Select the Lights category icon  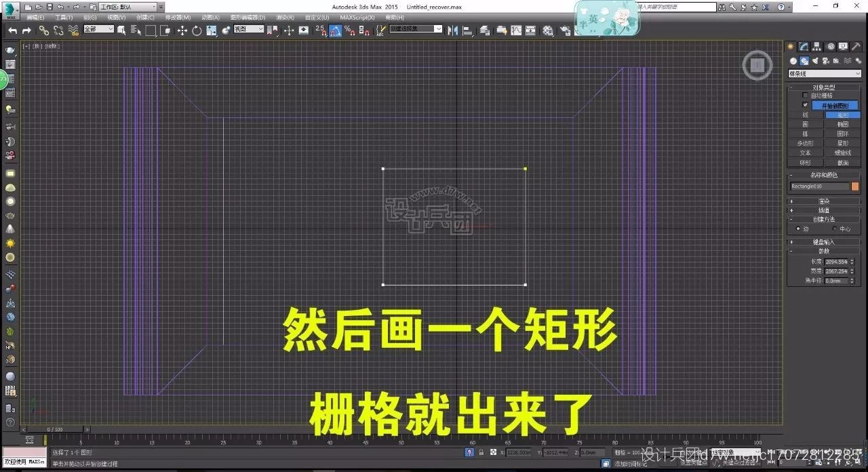point(814,61)
